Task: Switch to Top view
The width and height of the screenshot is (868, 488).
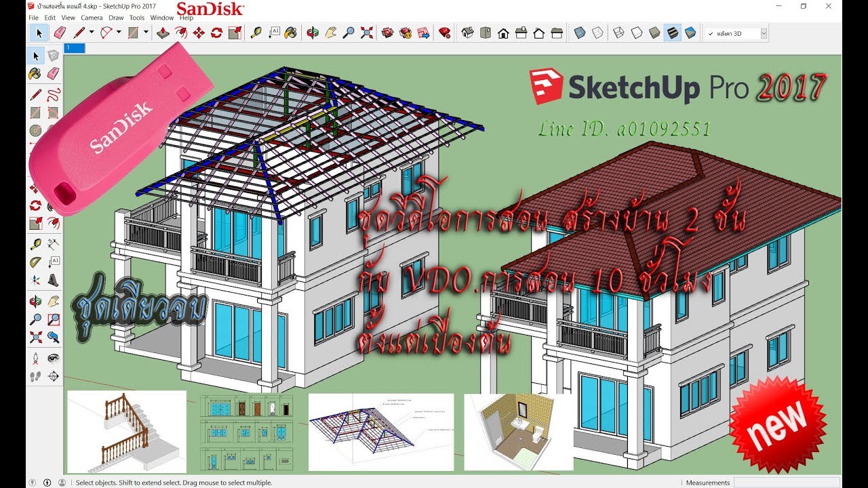Action: tap(485, 33)
